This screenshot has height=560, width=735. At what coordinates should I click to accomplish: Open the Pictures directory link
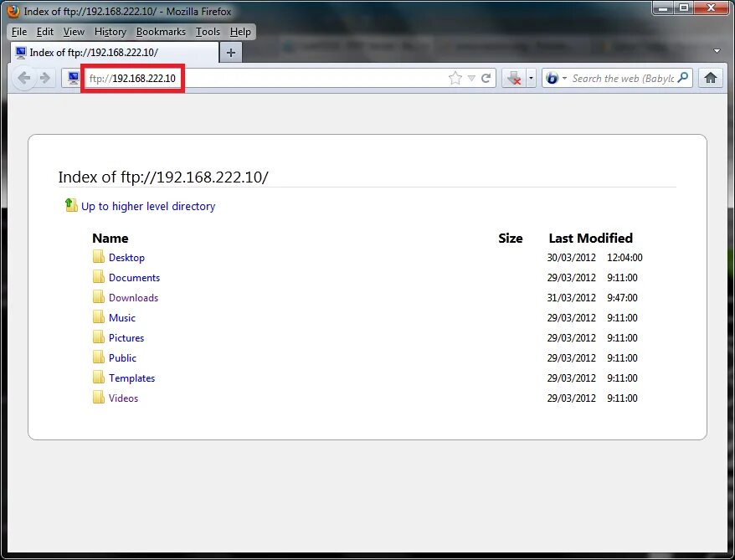click(x=126, y=338)
